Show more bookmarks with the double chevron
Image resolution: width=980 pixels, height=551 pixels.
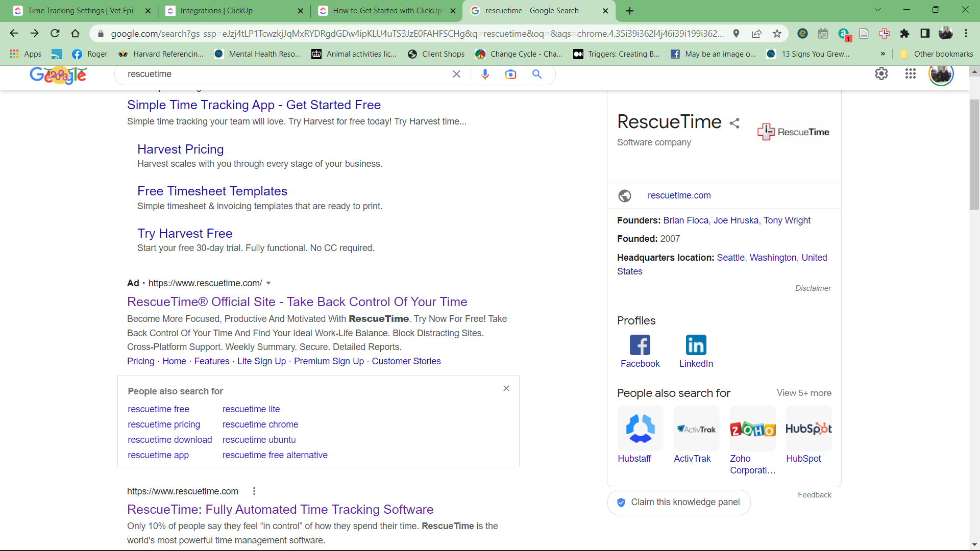pyautogui.click(x=883, y=54)
